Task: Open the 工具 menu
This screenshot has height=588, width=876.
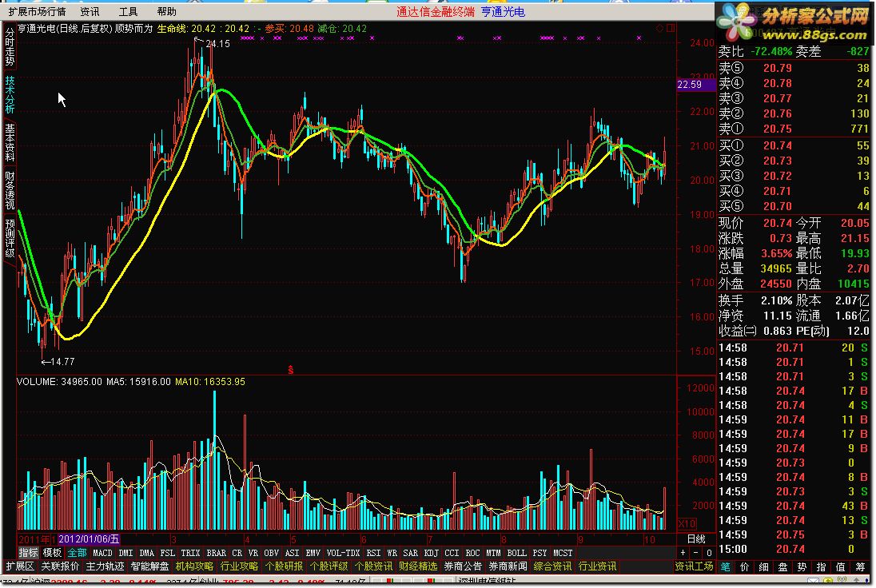Action: click(x=128, y=12)
